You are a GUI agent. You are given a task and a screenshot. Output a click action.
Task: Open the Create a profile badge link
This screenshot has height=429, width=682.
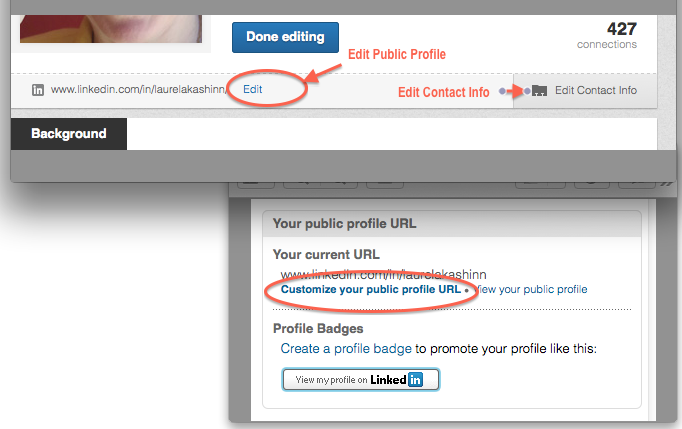pos(346,349)
